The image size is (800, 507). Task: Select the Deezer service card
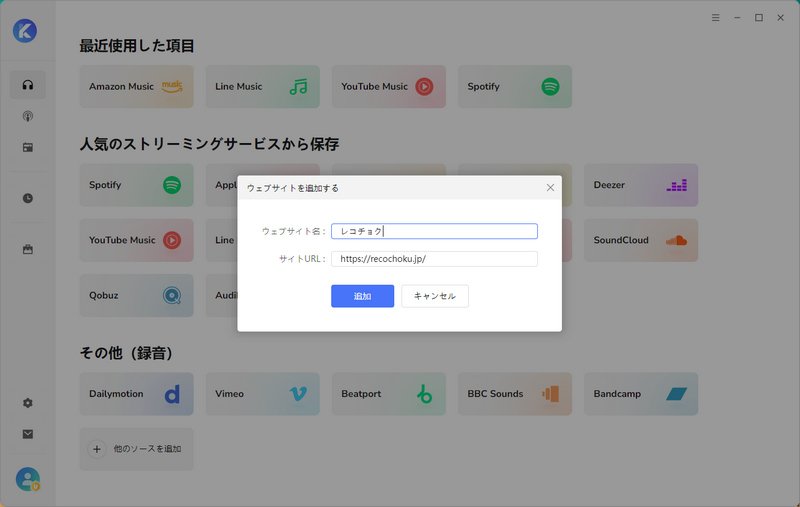641,185
